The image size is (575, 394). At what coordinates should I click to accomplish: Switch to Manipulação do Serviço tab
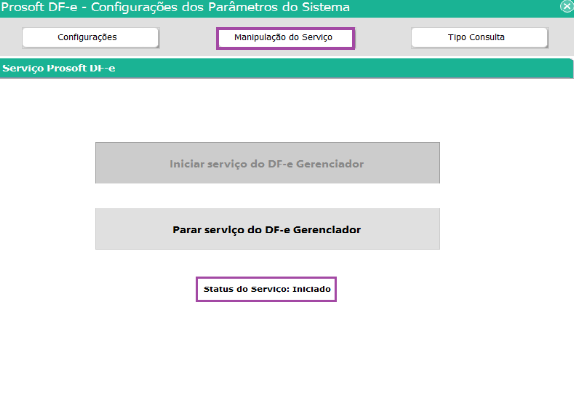pyautogui.click(x=285, y=38)
